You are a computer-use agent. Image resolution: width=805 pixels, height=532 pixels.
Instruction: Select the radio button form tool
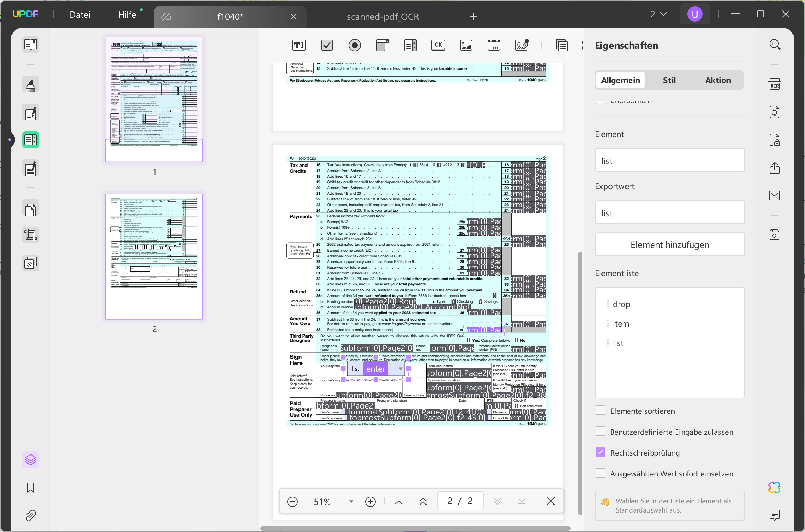(355, 45)
